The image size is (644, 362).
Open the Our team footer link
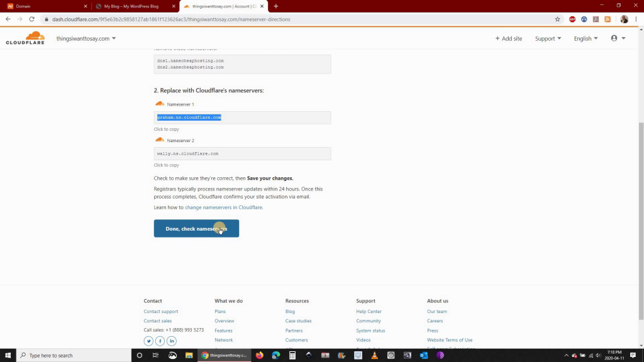(437, 312)
